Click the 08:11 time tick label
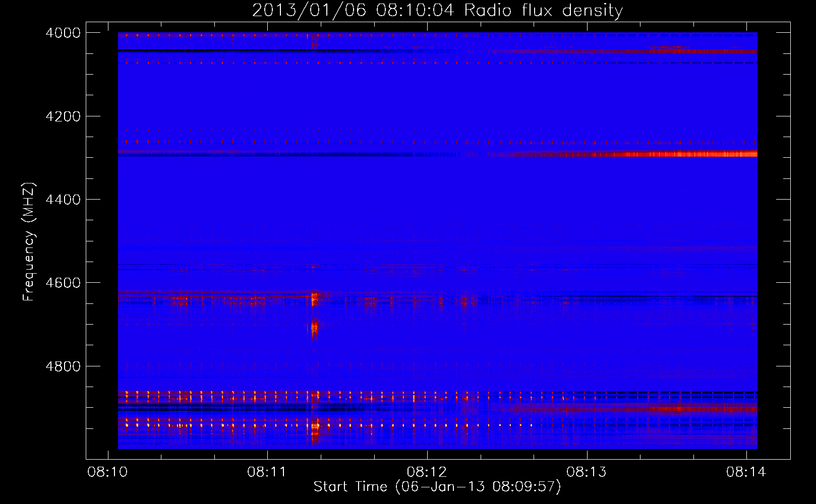Image resolution: width=816 pixels, height=504 pixels. pyautogui.click(x=267, y=472)
